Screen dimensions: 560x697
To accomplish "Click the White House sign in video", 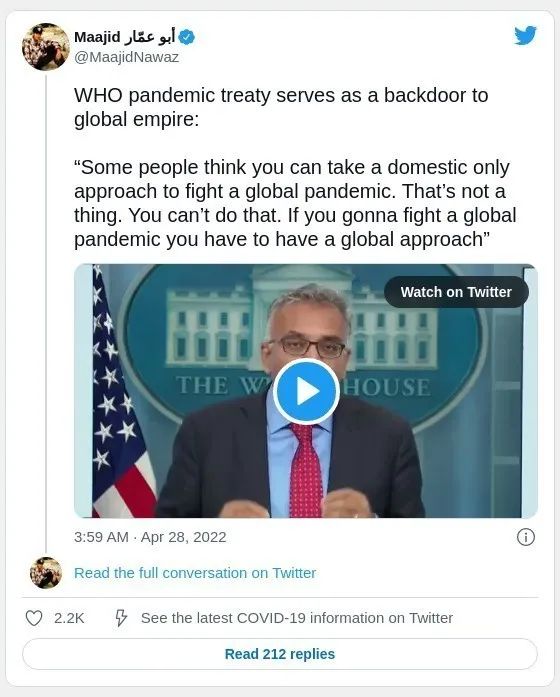I will point(304,385).
